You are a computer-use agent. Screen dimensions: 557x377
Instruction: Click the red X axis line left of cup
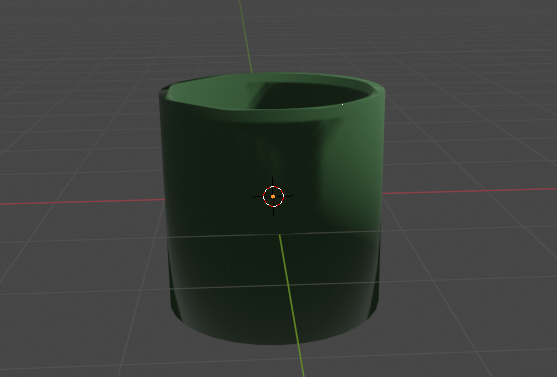pos(82,201)
